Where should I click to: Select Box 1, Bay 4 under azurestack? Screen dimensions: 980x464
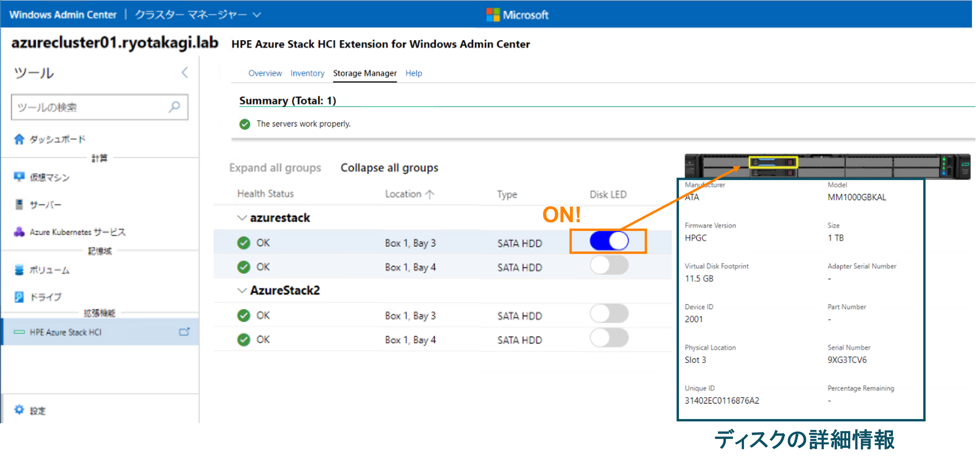(410, 267)
